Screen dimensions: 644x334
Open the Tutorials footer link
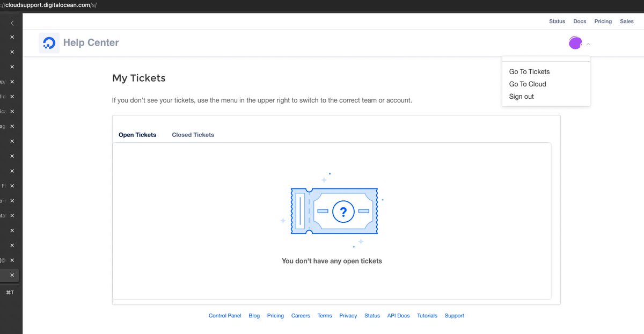click(427, 316)
